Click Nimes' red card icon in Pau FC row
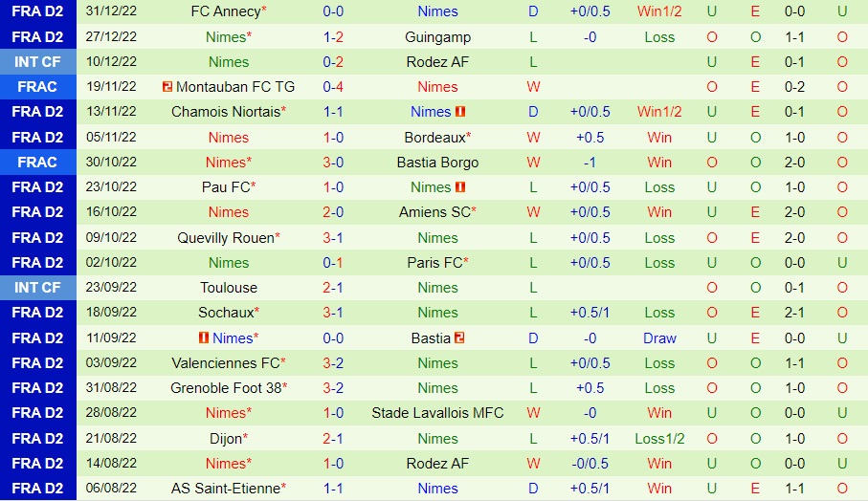The image size is (868, 501). [x=460, y=187]
